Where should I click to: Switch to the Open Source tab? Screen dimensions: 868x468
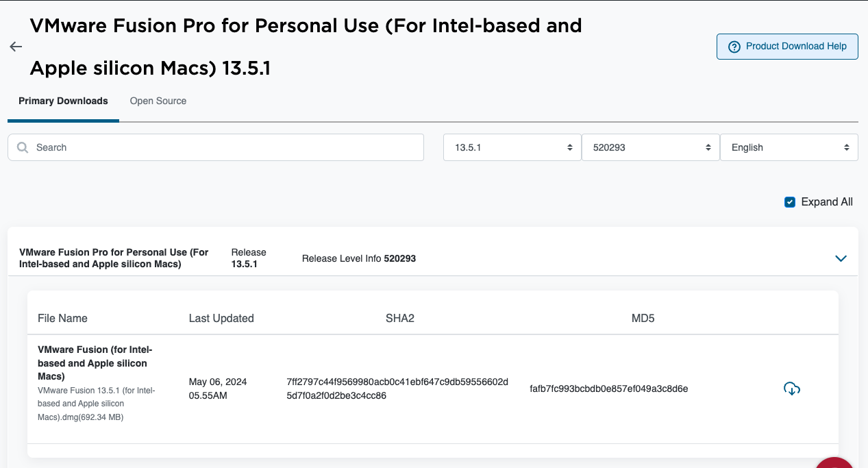tap(158, 101)
